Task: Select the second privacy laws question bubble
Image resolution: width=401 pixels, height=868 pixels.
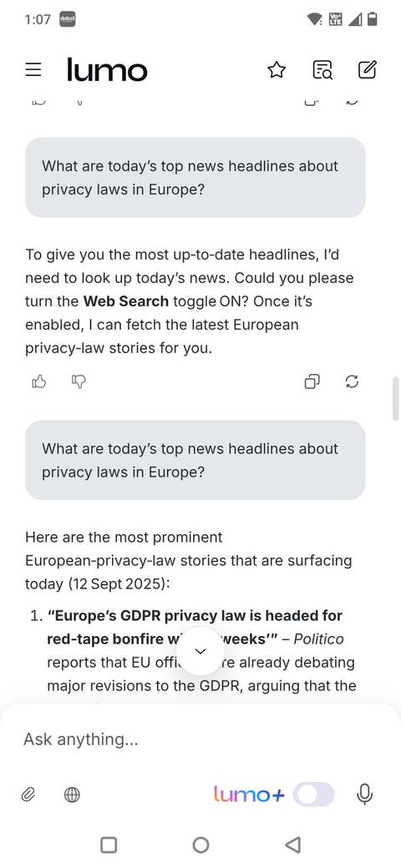Action: click(x=195, y=460)
